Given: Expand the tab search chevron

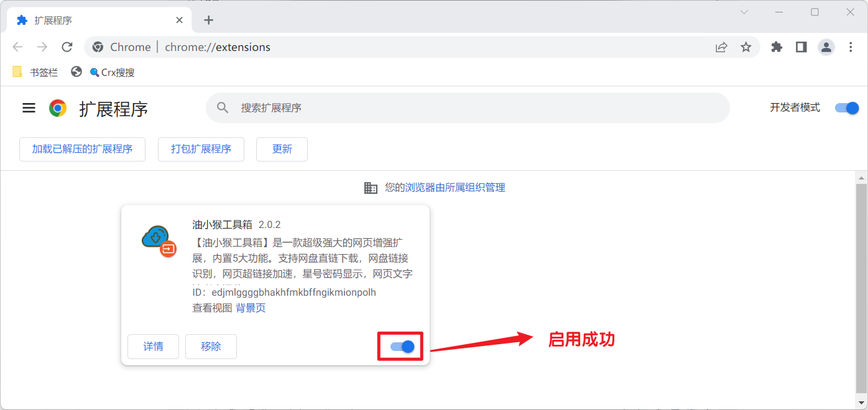Looking at the screenshot, I should tap(744, 12).
